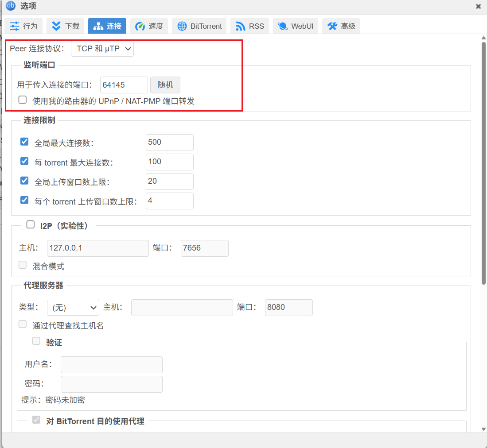Focus the incoming port field showing 64145
This screenshot has width=487, height=448.
tap(124, 85)
